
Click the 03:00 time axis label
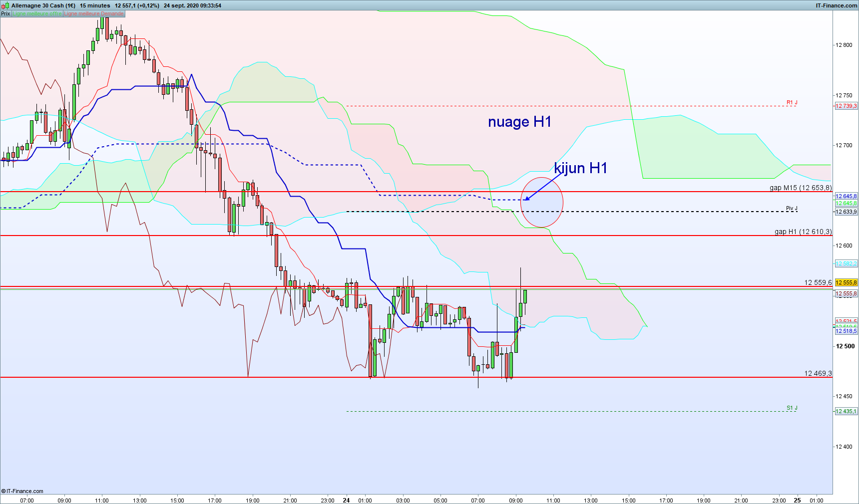pos(403,501)
